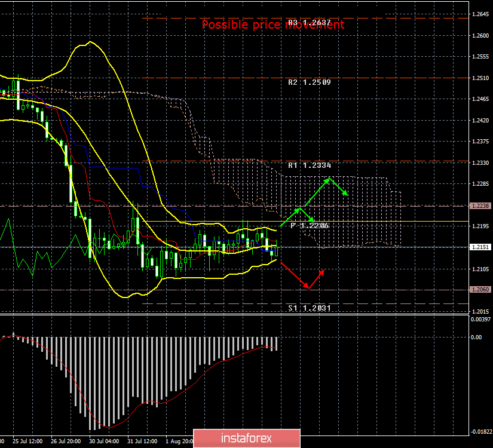Screen dimensions: 493x448
Task: Click the pivot label P 1.2206
Action: 308,226
